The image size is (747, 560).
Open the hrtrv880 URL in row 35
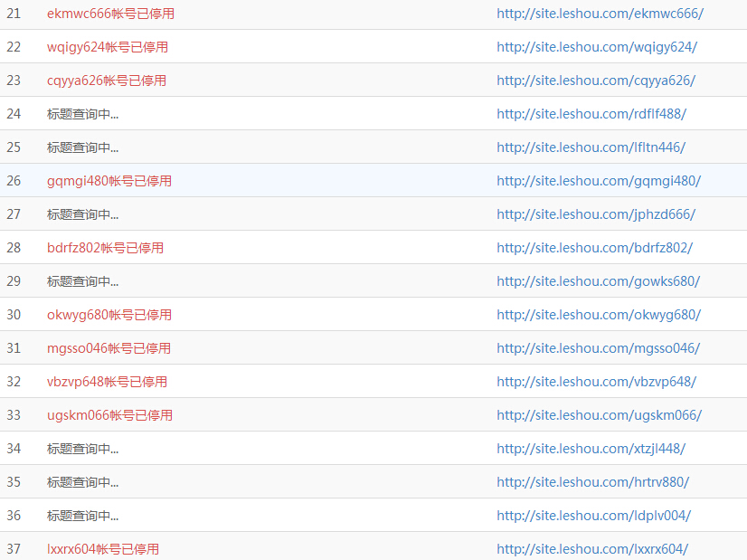pos(592,482)
